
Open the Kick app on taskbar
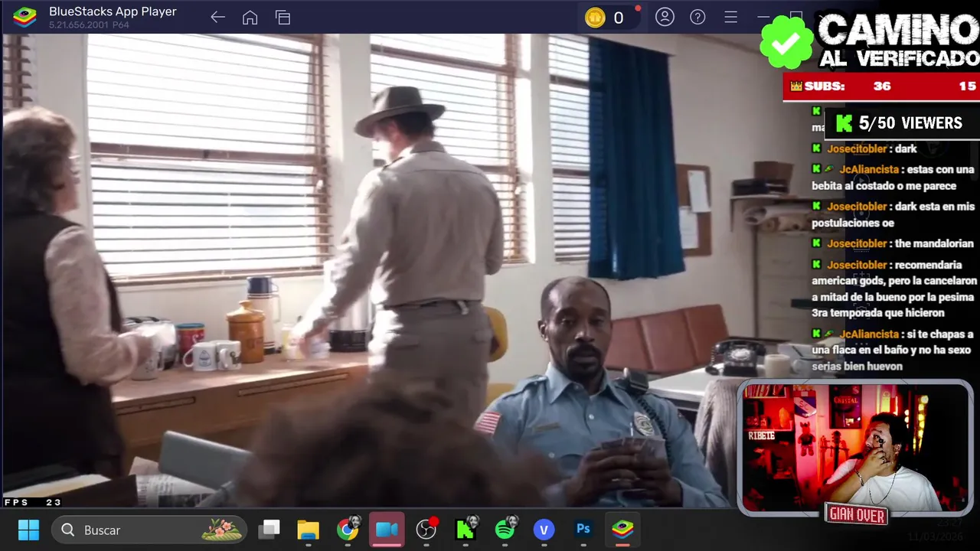[466, 529]
